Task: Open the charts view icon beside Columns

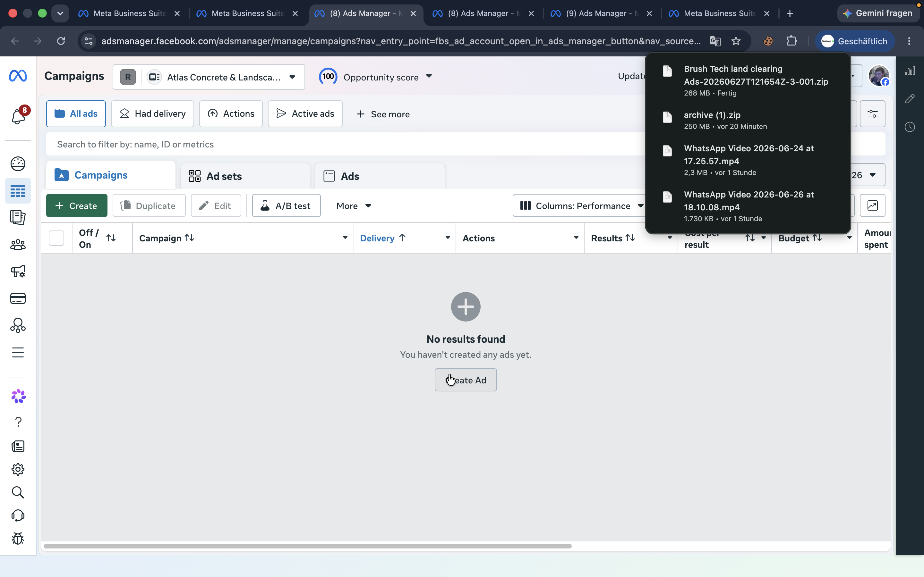Action: (x=872, y=206)
